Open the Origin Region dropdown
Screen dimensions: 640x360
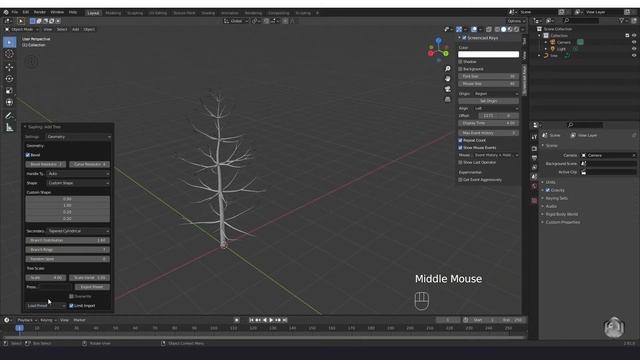coord(496,94)
